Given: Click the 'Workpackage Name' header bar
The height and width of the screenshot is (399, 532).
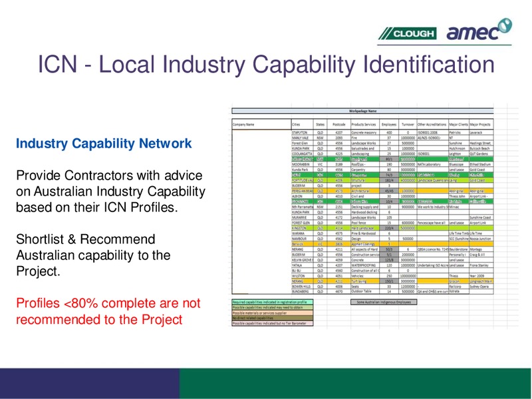Looking at the screenshot, I should click(362, 111).
